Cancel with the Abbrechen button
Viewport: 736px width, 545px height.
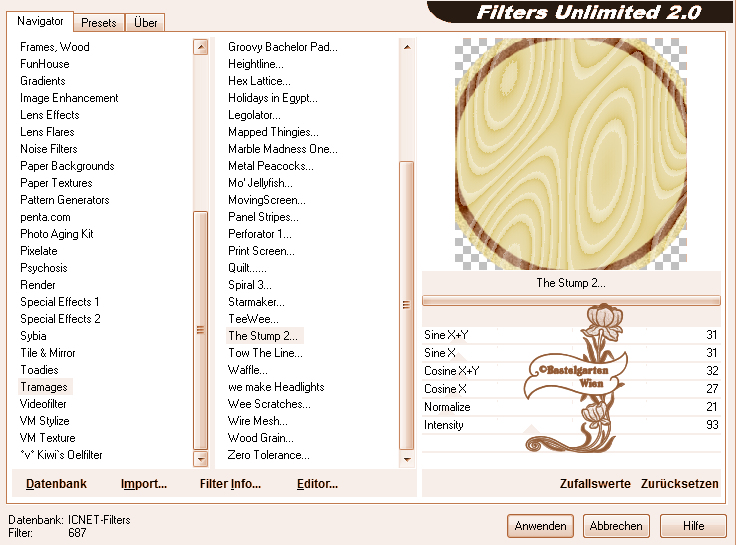616,526
